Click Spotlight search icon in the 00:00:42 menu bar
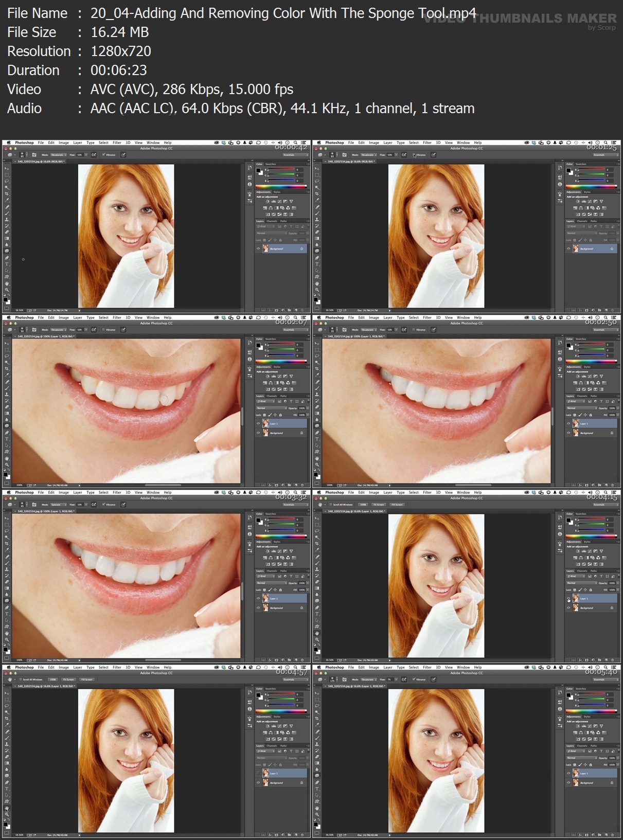Image resolution: width=623 pixels, height=840 pixels. point(295,142)
